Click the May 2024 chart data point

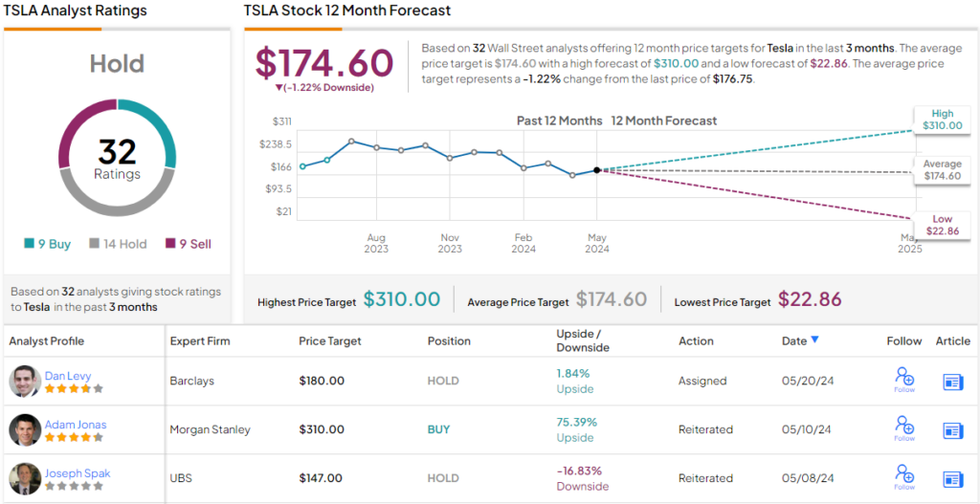click(597, 170)
